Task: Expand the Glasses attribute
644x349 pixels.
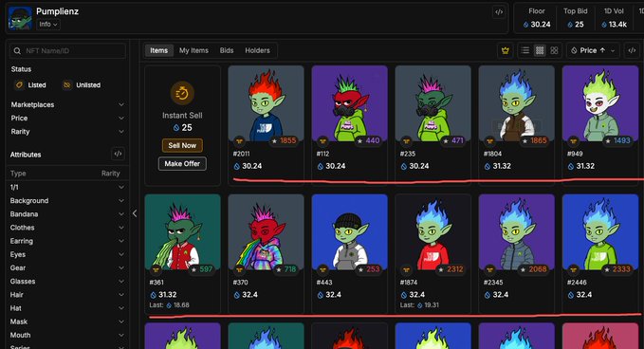Action: (67, 282)
